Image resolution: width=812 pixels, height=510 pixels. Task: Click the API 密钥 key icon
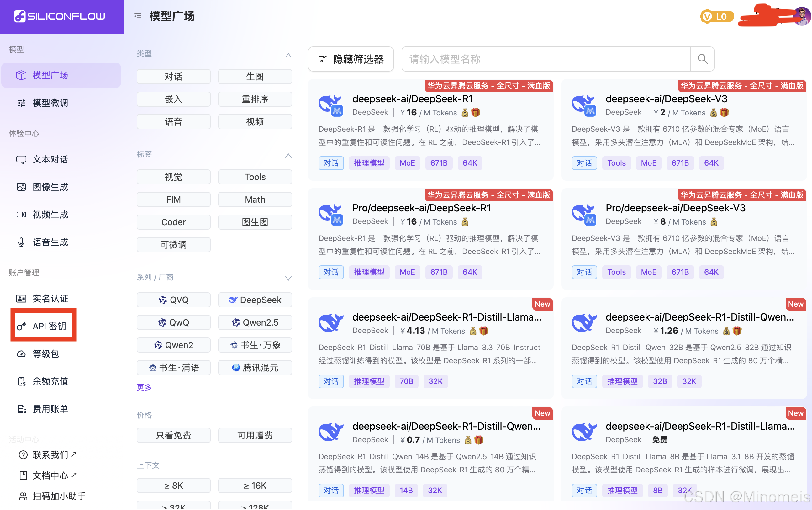[x=21, y=326]
